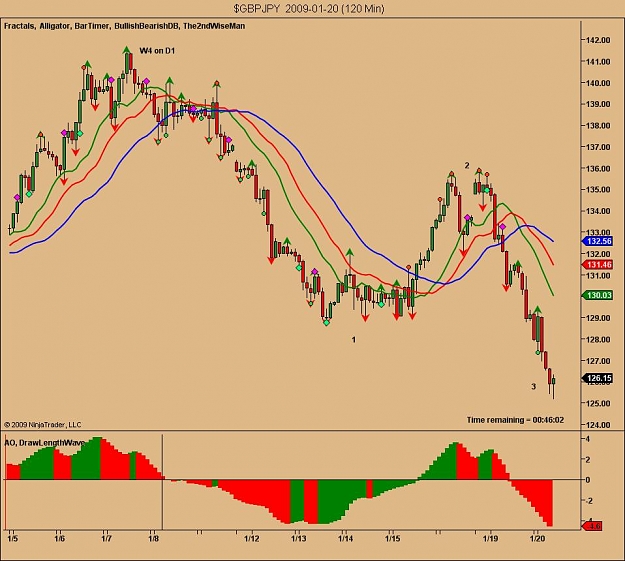Select wave label "1" below the chart low
The image size is (625, 561).
pyautogui.click(x=354, y=340)
